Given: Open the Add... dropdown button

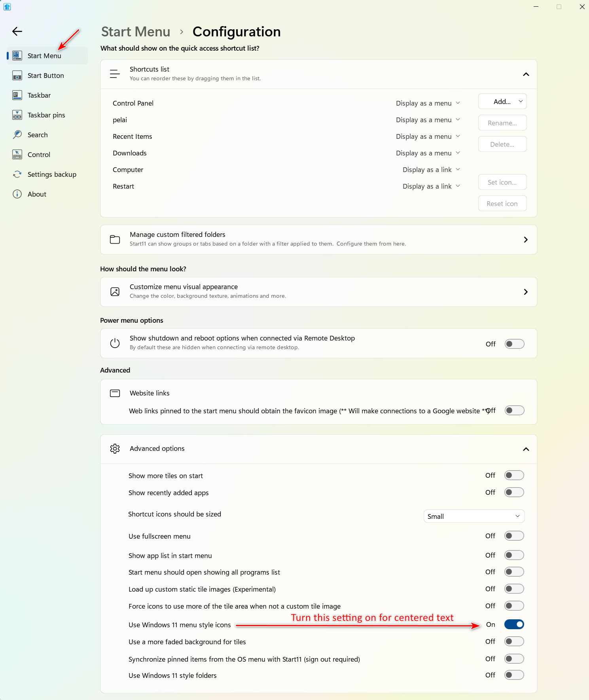Looking at the screenshot, I should (502, 102).
